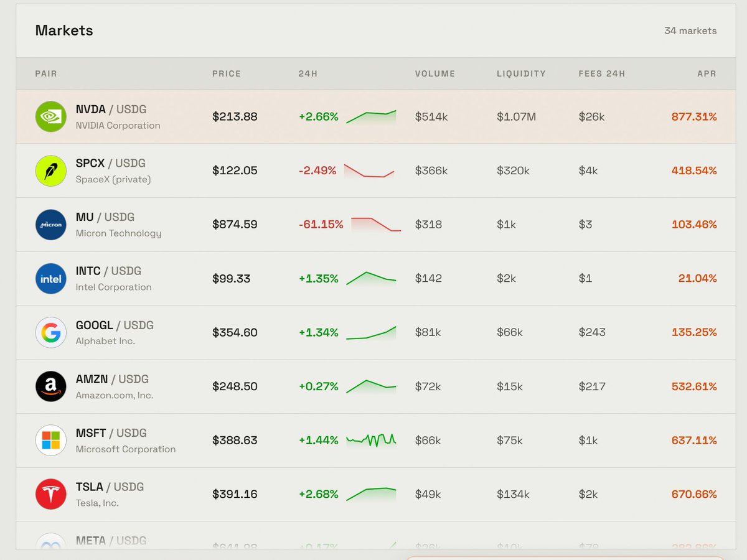Open the INTC / USDG market
Viewport: 747px width, 560px height.
(376, 279)
